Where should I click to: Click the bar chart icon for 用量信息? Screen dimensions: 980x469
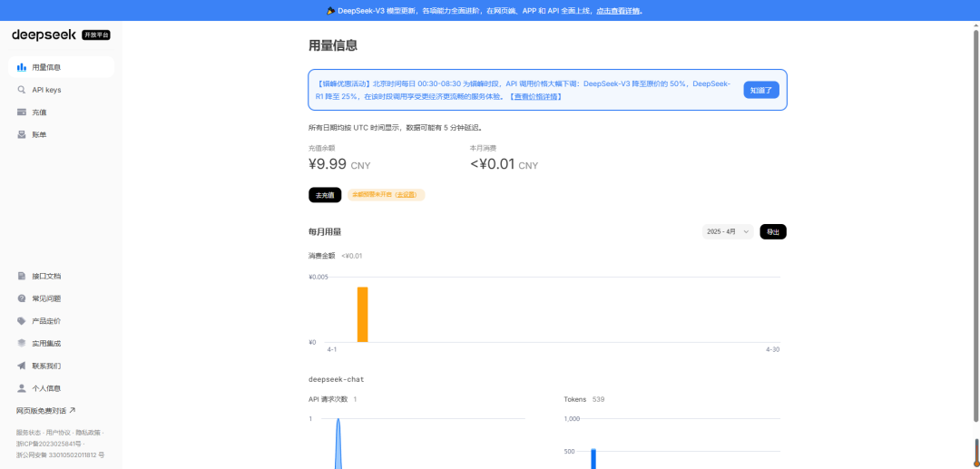(x=21, y=67)
